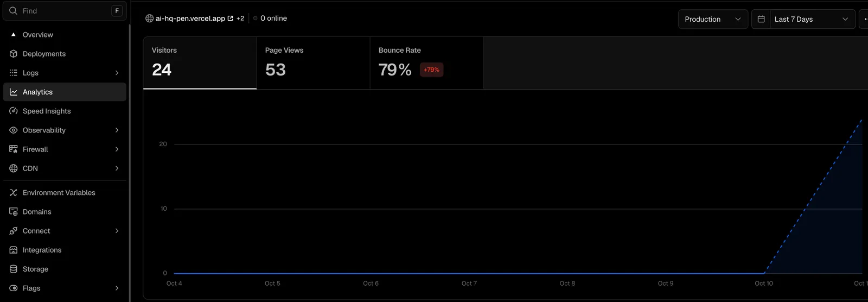This screenshot has height=302, width=868.
Task: Go to Environment Variables page
Action: pyautogui.click(x=65, y=193)
